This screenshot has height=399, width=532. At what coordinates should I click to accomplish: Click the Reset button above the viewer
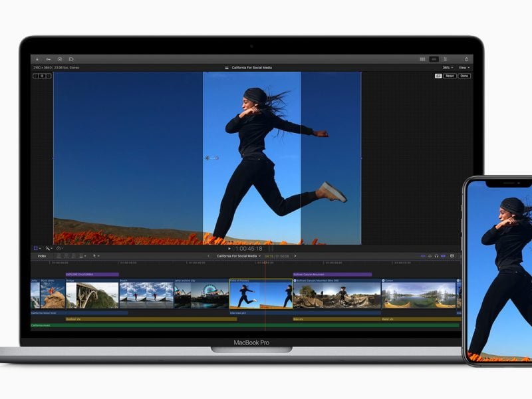(450, 76)
